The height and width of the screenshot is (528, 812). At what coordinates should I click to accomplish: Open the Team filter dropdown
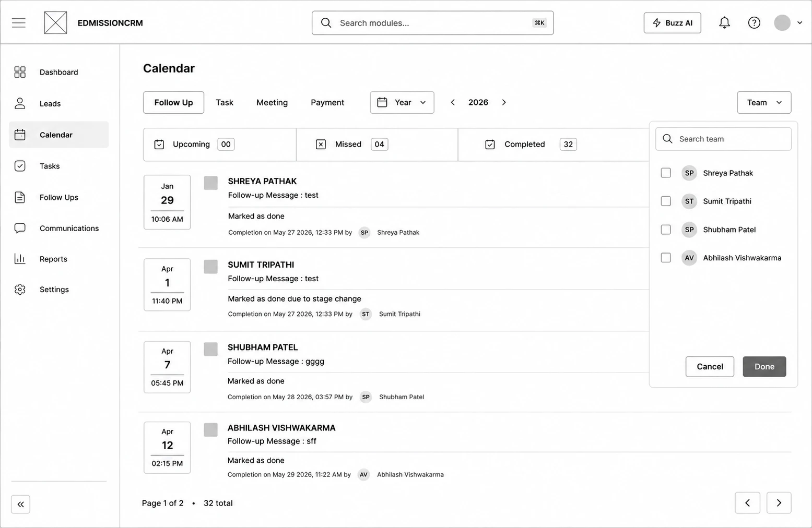(x=764, y=102)
